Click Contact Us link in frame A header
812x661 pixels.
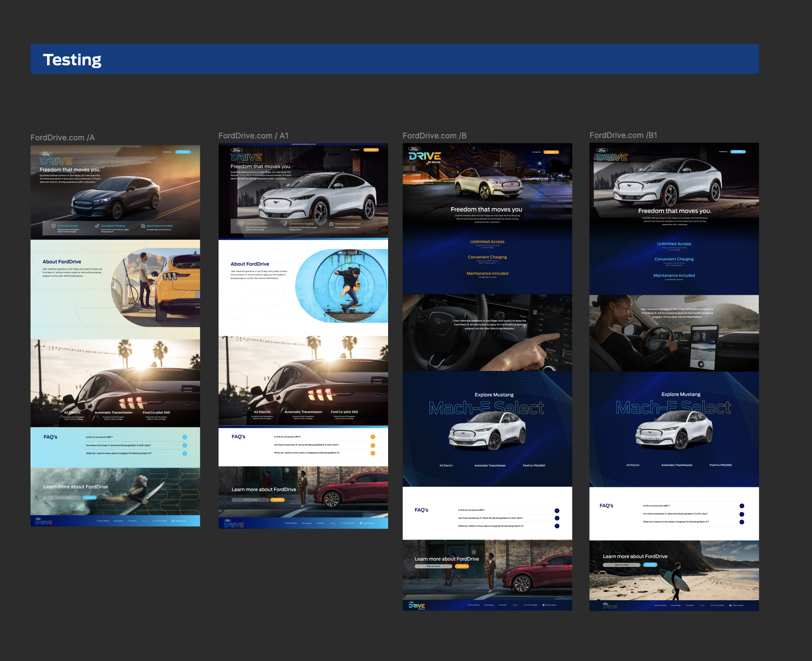167,152
